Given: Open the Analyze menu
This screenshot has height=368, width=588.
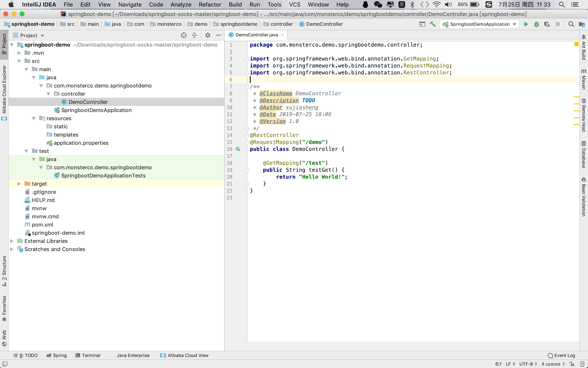Looking at the screenshot, I should pyautogui.click(x=181, y=4).
